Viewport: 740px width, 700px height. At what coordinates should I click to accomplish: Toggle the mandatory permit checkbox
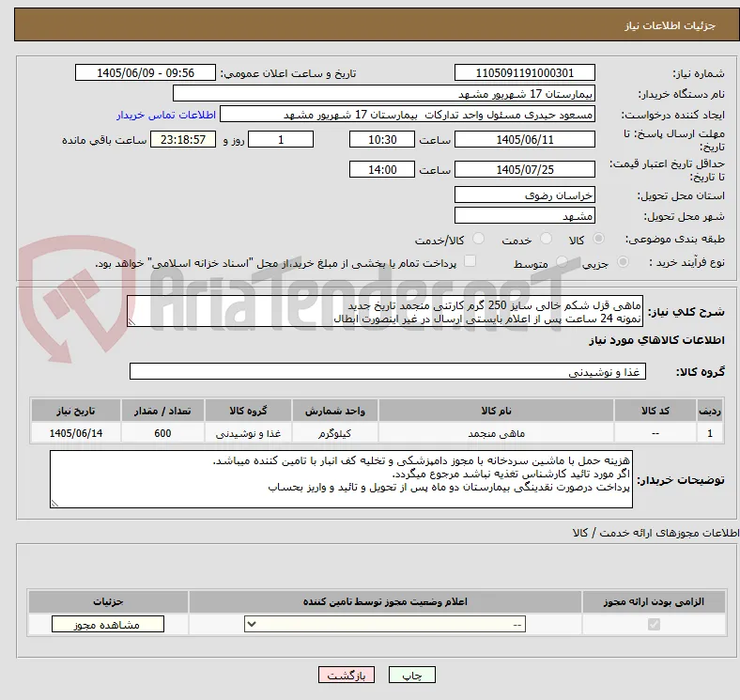coord(654,625)
